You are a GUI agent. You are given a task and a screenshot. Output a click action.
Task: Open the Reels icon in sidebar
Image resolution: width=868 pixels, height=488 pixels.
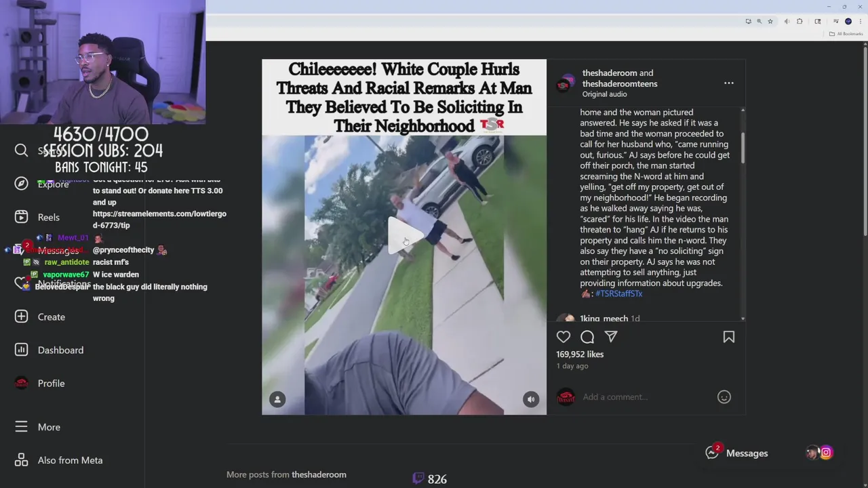coord(22,217)
